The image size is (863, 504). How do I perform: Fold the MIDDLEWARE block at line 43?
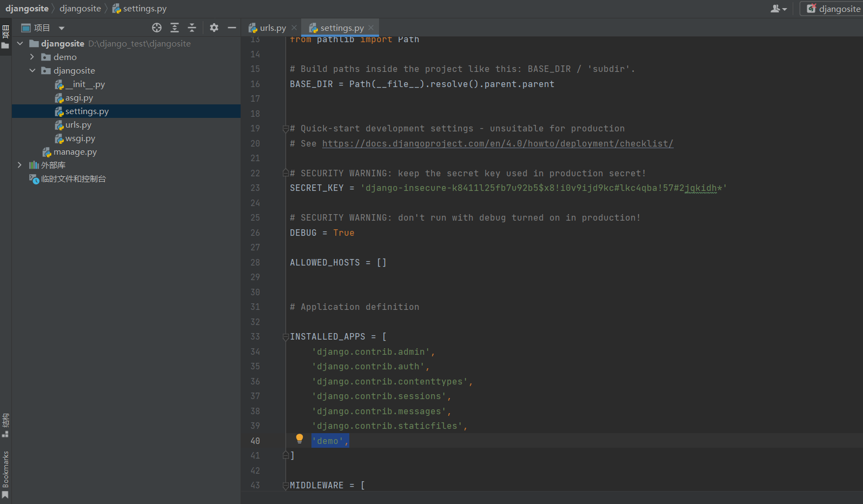pyautogui.click(x=286, y=486)
